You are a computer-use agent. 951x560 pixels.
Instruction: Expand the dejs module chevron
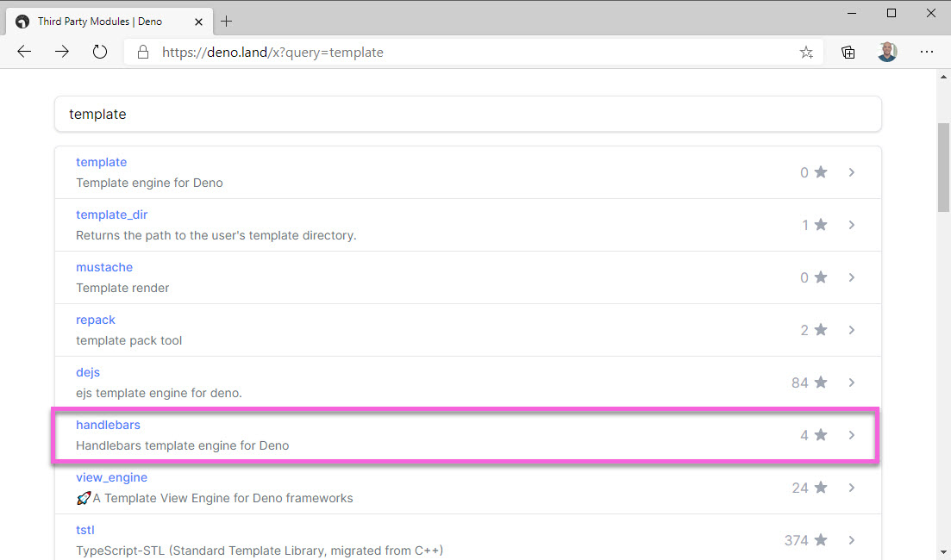(851, 383)
